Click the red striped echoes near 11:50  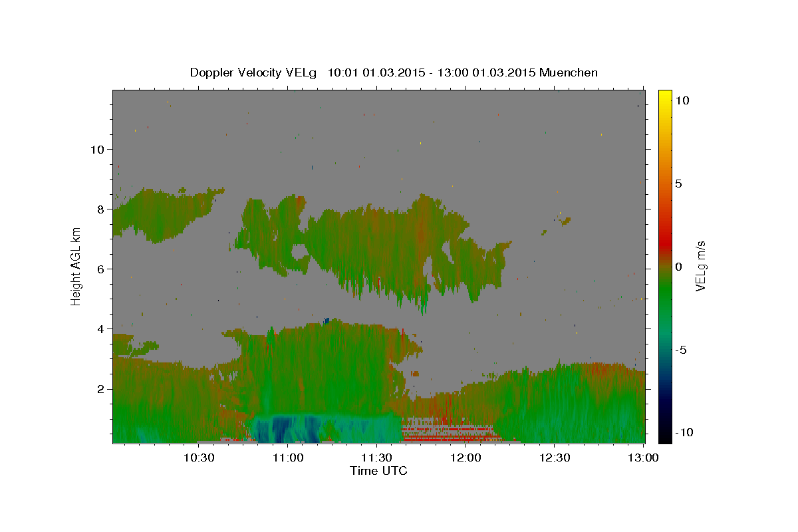(x=447, y=430)
